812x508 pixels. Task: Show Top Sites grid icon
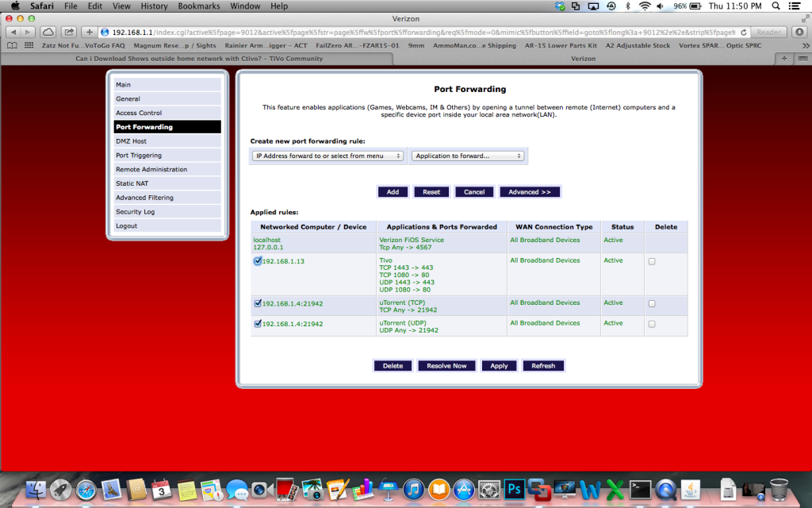tap(29, 45)
